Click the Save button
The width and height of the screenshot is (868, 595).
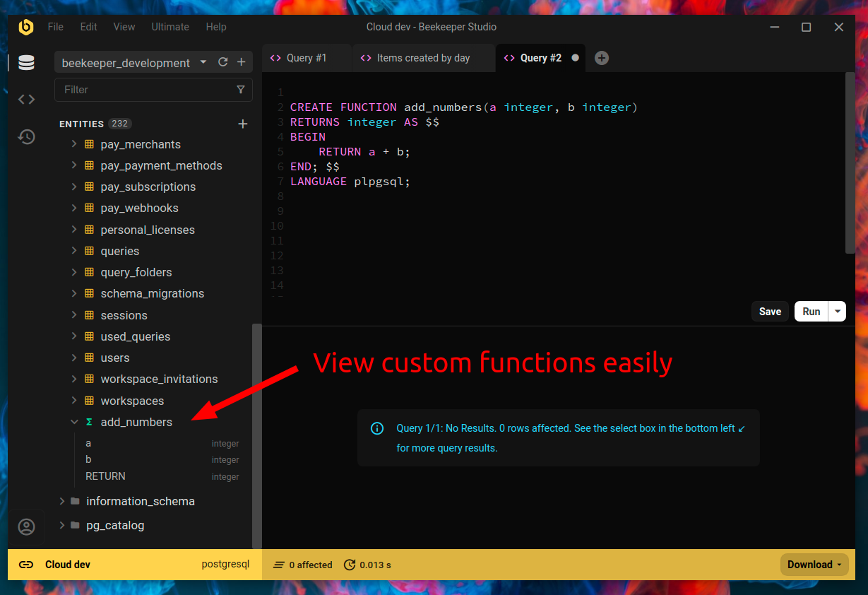point(770,312)
